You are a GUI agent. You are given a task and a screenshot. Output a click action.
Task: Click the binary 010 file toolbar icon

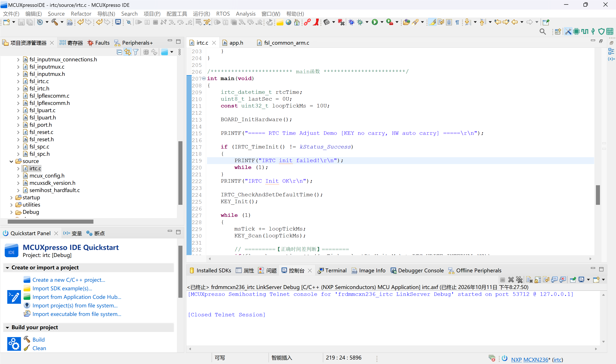pos(70,22)
